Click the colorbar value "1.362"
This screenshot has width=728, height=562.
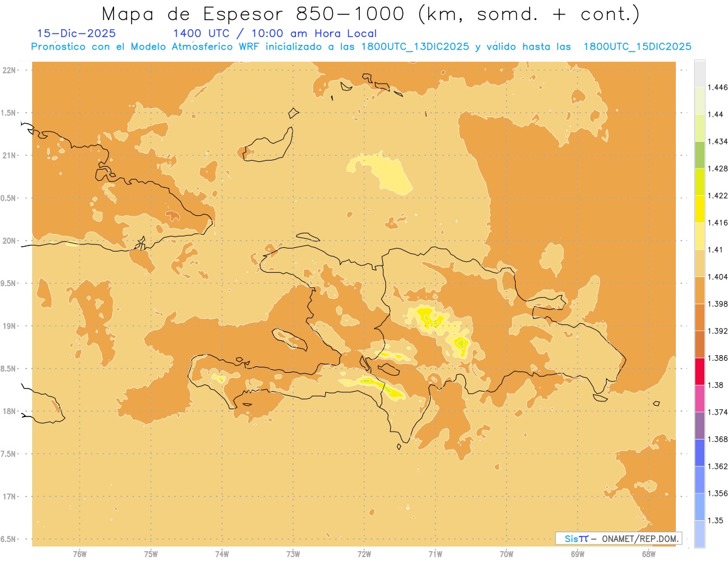[718, 466]
